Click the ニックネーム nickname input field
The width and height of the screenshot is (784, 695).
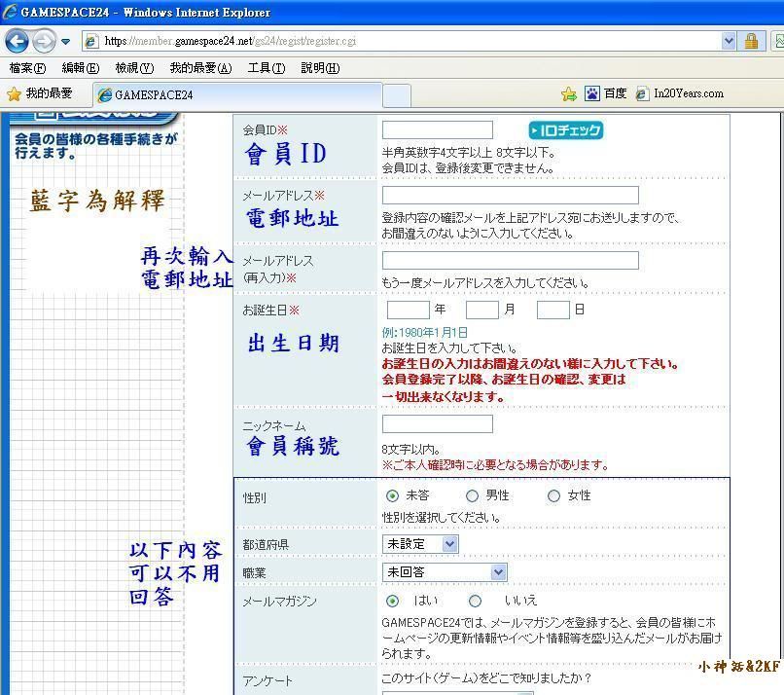[x=437, y=424]
